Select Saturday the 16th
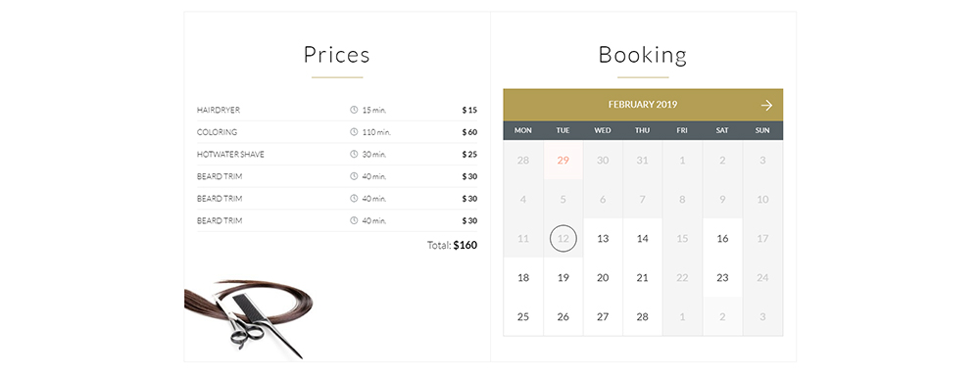 pyautogui.click(x=722, y=238)
